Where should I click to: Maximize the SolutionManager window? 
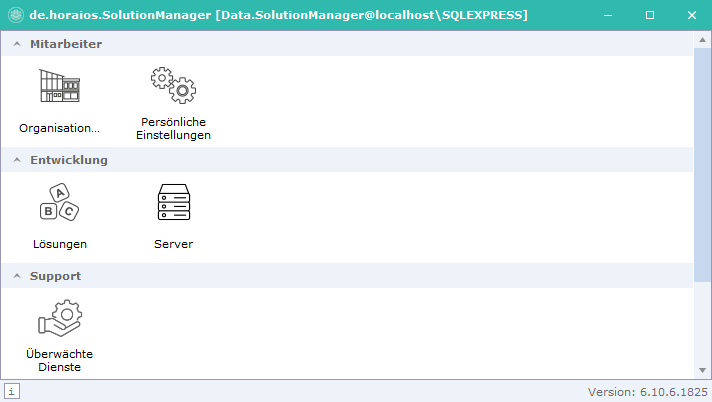650,15
